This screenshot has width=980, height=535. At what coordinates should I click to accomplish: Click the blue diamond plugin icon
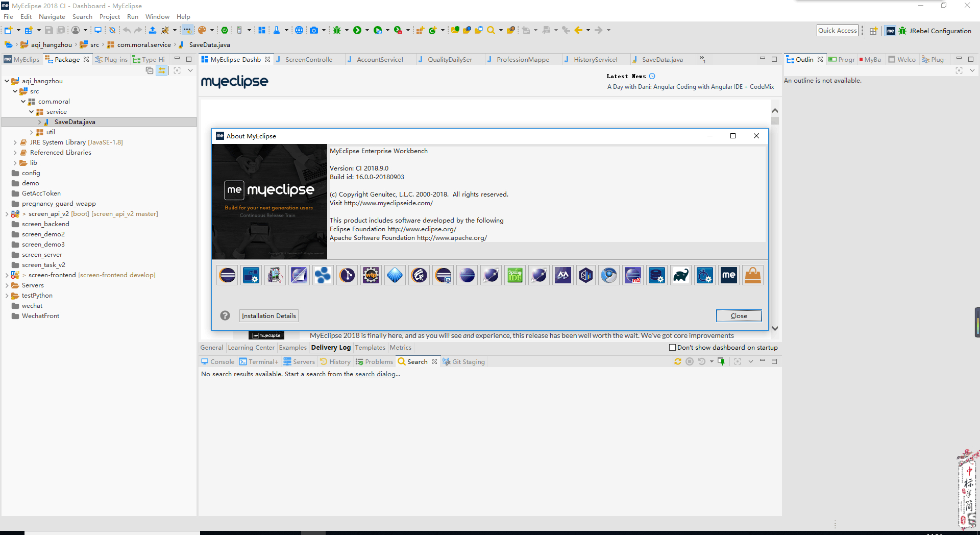pyautogui.click(x=395, y=276)
